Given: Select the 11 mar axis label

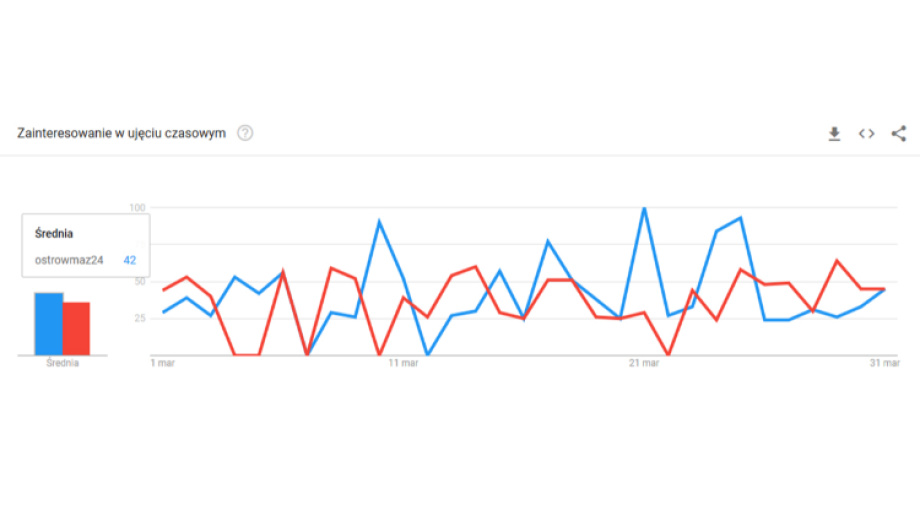Looking at the screenshot, I should (x=403, y=363).
